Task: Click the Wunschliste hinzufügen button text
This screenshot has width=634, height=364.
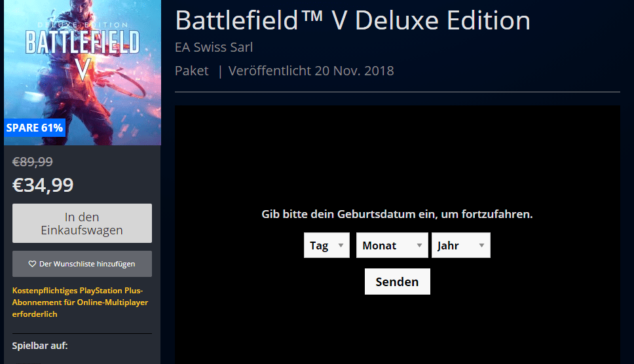Action: point(87,264)
